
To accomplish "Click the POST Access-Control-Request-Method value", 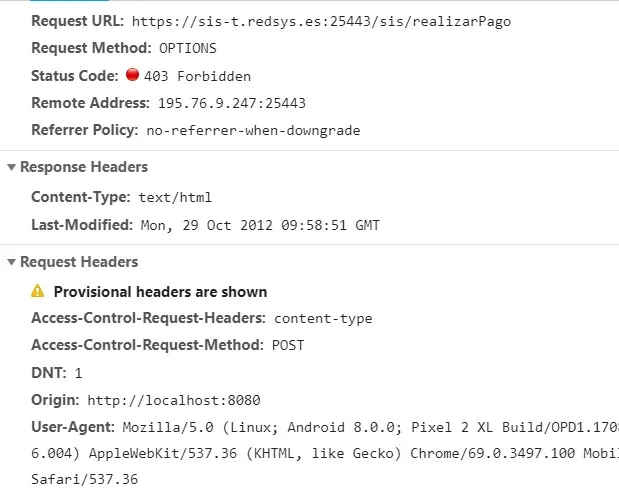I will pyautogui.click(x=288, y=346).
